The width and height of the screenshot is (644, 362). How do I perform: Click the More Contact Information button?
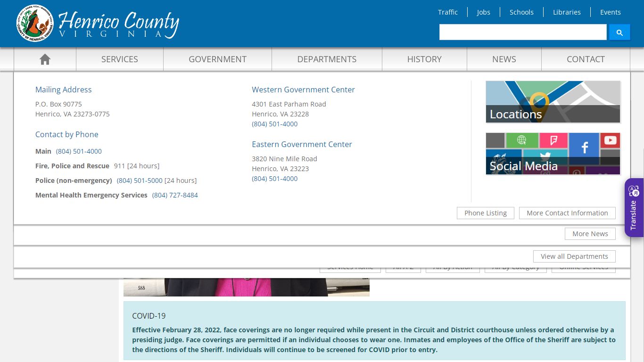567,213
